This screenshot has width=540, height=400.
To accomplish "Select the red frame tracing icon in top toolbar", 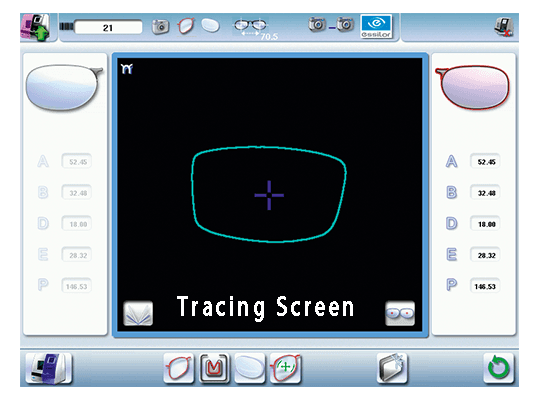I will click(186, 26).
